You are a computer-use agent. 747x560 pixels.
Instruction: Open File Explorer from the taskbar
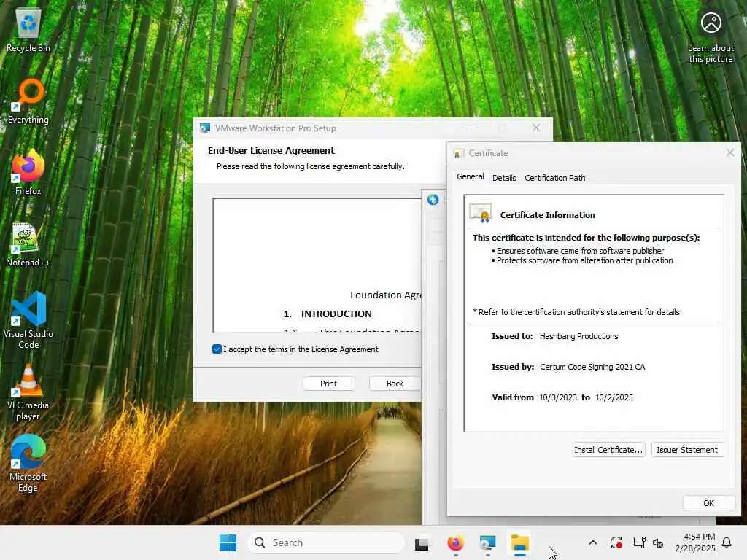pos(519,542)
